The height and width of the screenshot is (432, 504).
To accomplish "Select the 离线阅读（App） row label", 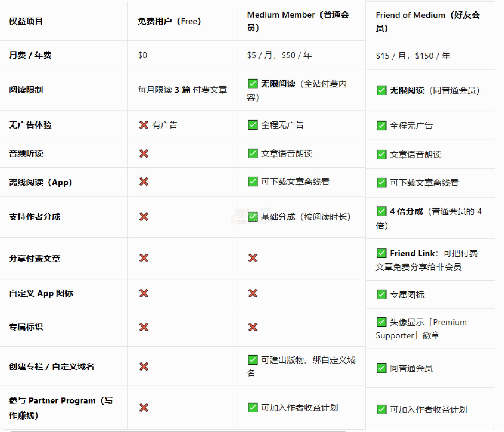I will click(x=41, y=182).
